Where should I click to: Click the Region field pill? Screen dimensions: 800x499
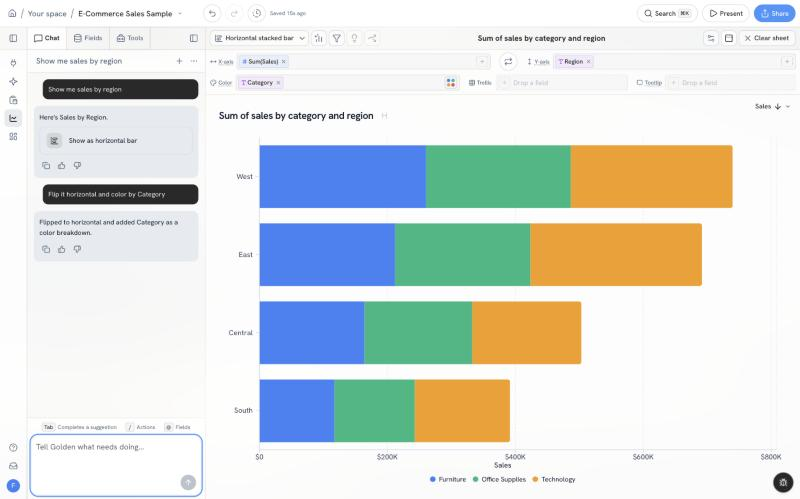pyautogui.click(x=574, y=62)
